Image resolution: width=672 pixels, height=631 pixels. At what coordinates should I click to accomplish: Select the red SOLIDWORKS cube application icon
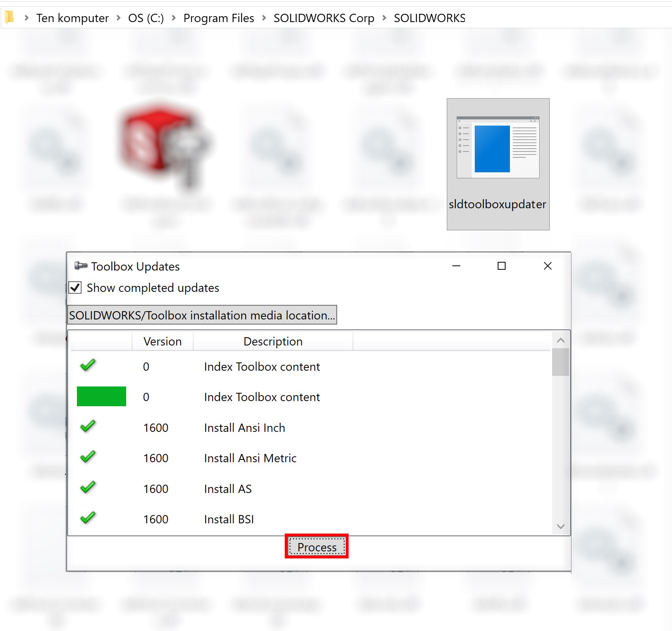click(166, 146)
